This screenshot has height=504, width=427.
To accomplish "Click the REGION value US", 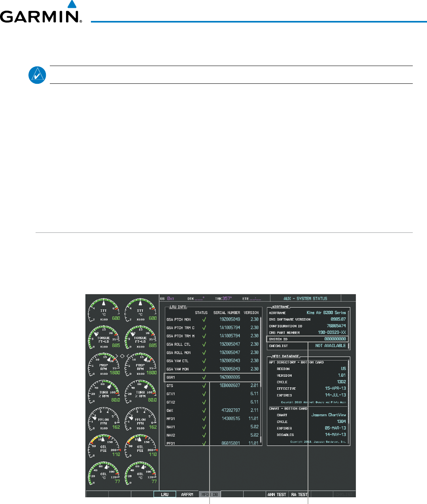I will coord(344,368).
